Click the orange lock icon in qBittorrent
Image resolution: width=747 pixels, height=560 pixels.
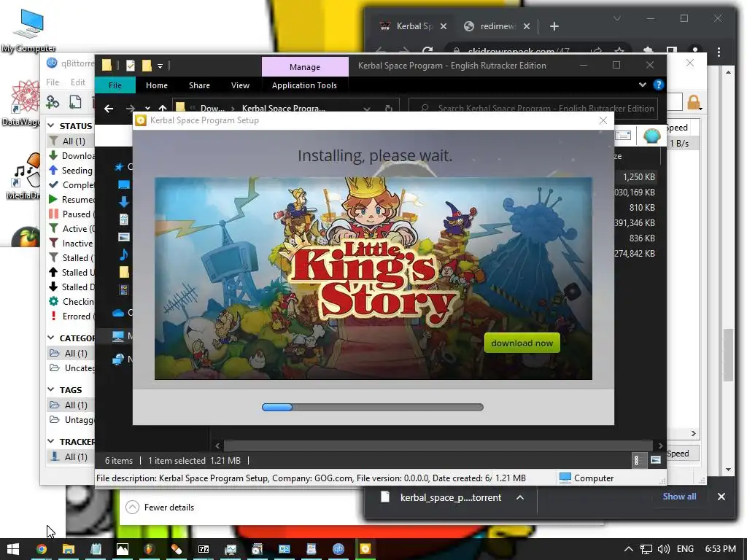click(694, 102)
